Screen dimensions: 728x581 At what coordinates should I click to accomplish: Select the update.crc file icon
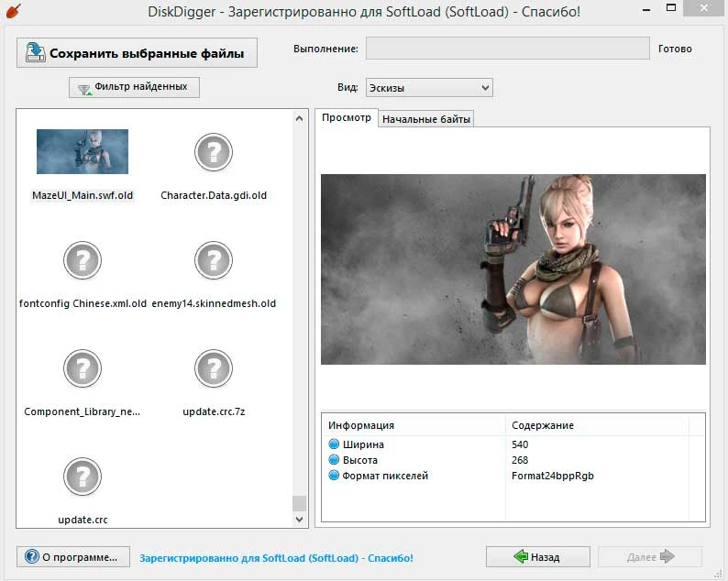coord(83,477)
